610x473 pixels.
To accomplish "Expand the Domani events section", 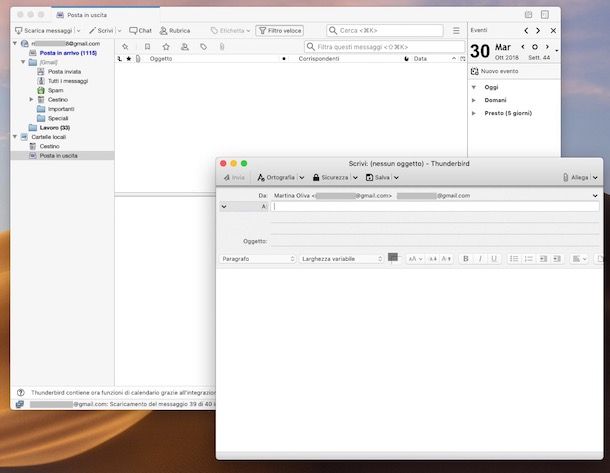I will pos(474,100).
